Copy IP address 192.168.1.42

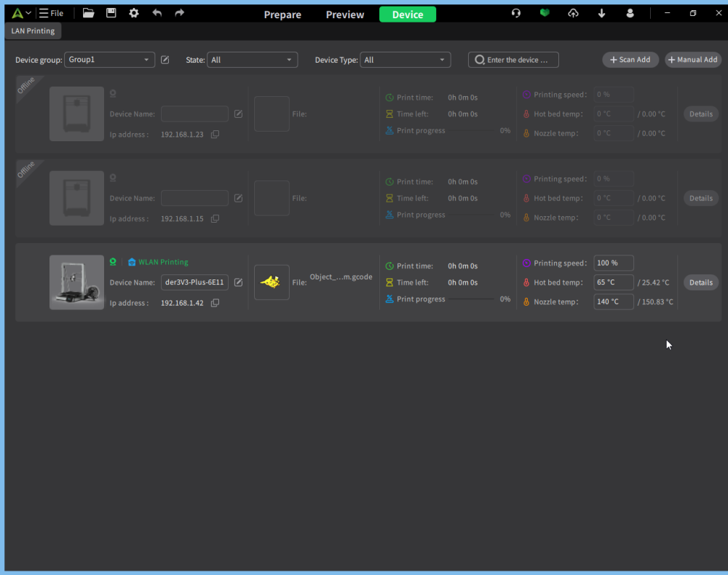[x=215, y=303]
